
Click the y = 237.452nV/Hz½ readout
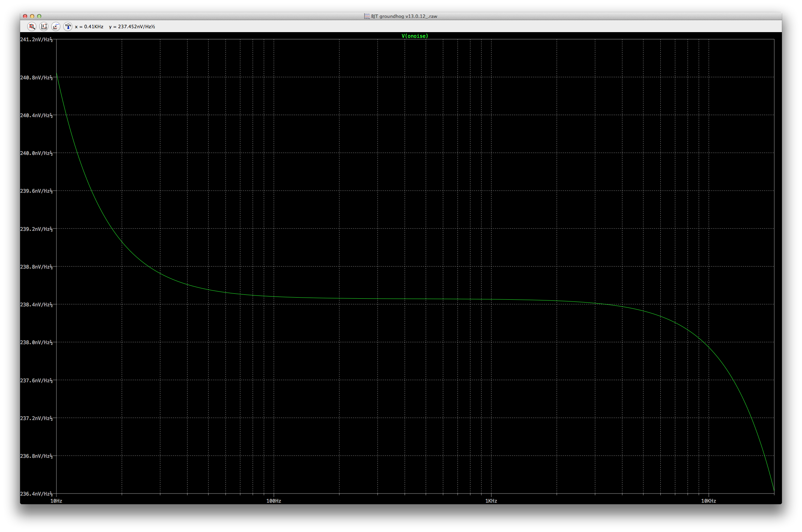tap(132, 26)
